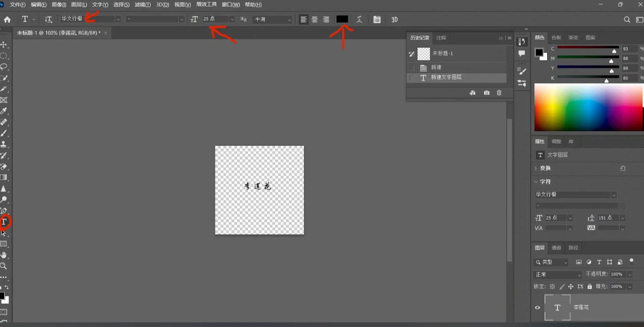Select the Horizontal Type tool in toolbar
Viewport: 644px width, 327px height.
[4, 222]
